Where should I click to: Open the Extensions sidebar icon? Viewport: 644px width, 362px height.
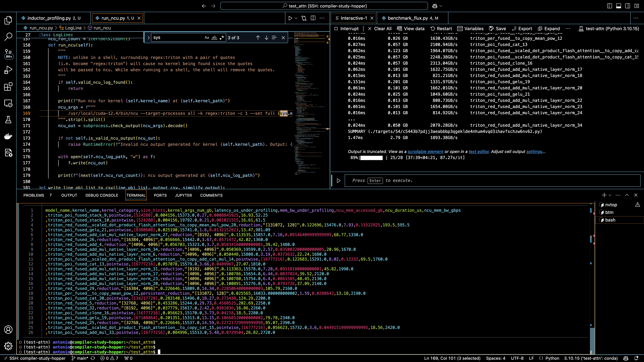click(8, 87)
